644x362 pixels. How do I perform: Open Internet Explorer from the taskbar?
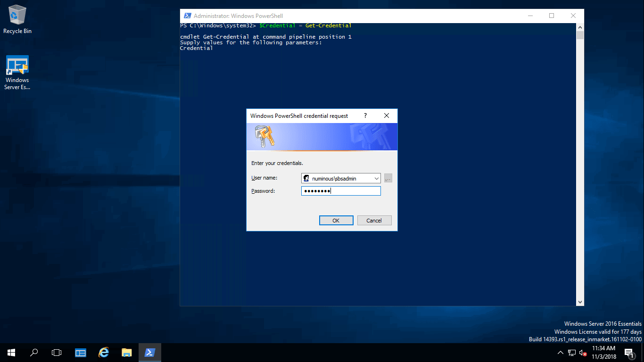[104, 353]
